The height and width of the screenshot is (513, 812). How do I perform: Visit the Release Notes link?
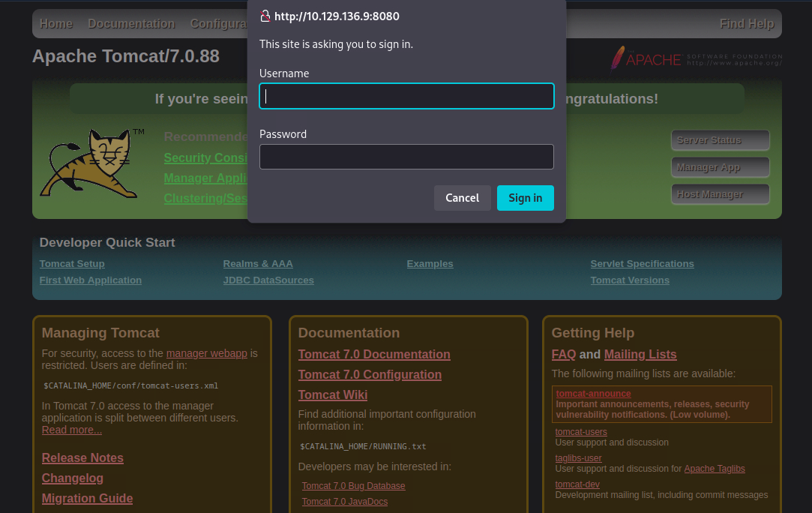coord(82,458)
